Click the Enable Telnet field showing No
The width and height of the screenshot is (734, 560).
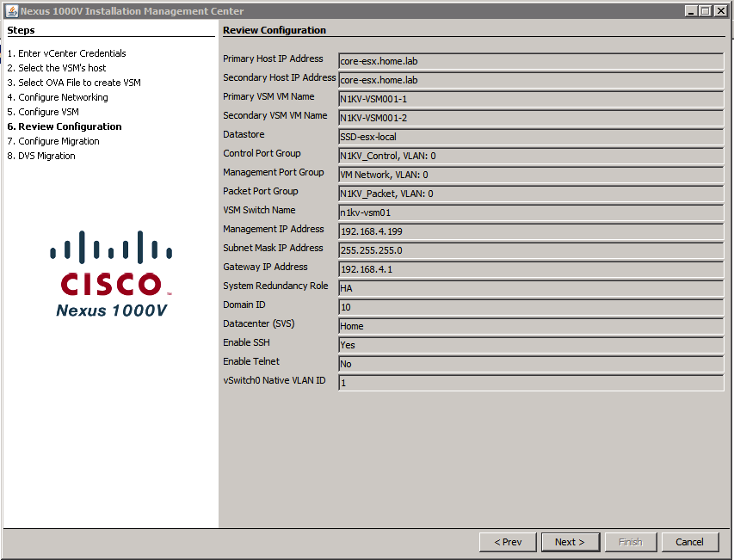(x=531, y=364)
